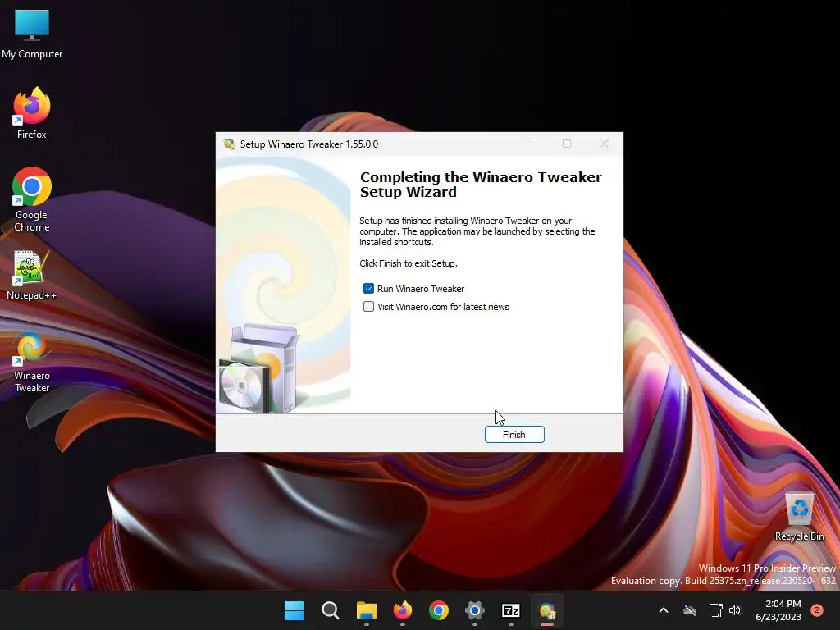This screenshot has height=630, width=840.
Task: Click 'Setup Winaero Tweaker 1.55.0.0' title text
Action: point(309,144)
